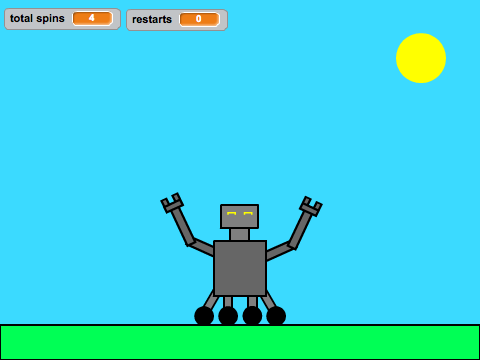The height and width of the screenshot is (360, 480).
Task: Click the robot's left yellow eye
Action: pos(232,213)
